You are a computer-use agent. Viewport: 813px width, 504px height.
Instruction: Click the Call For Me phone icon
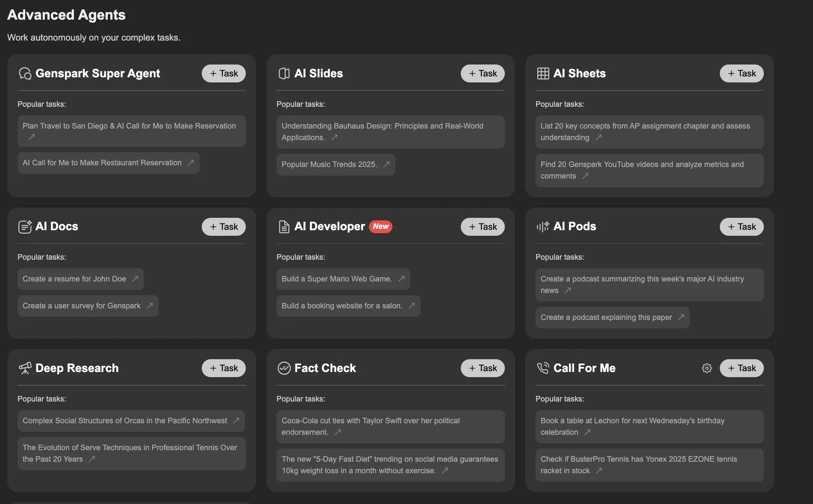543,368
